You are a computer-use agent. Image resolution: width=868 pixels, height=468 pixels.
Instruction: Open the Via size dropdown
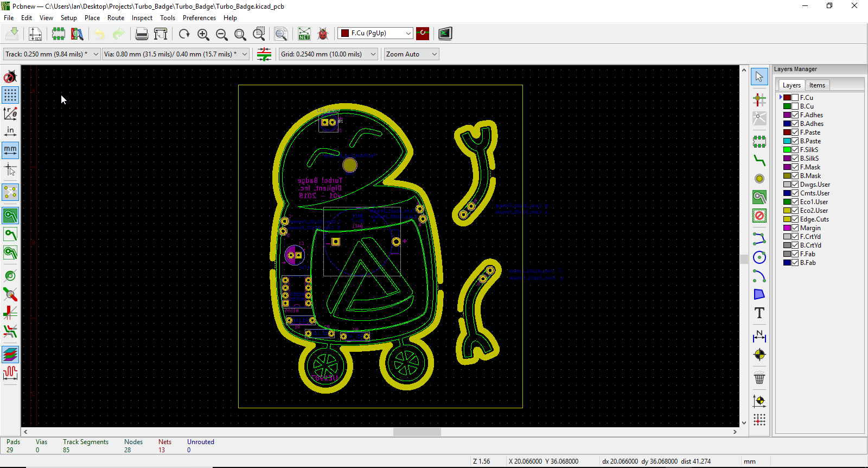click(x=176, y=54)
